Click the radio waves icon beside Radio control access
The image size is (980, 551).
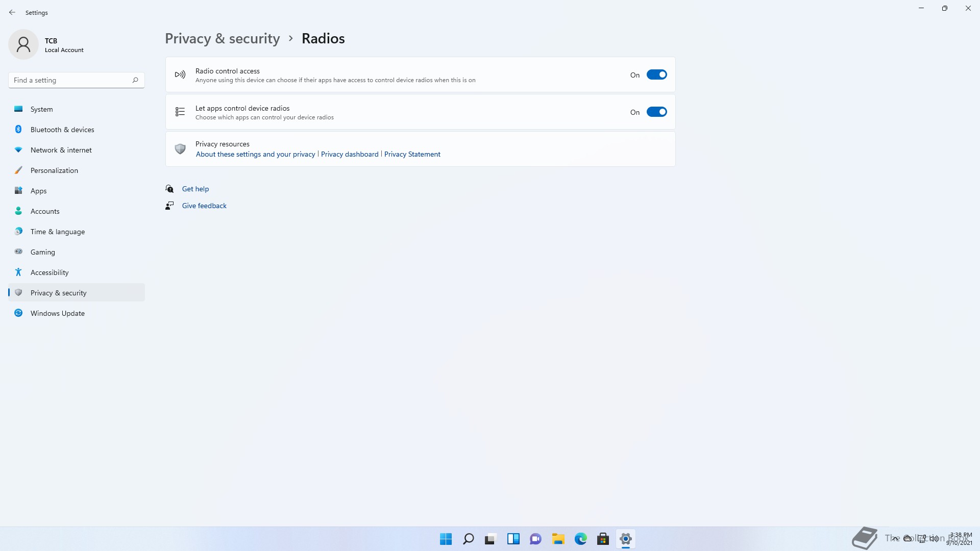click(180, 74)
